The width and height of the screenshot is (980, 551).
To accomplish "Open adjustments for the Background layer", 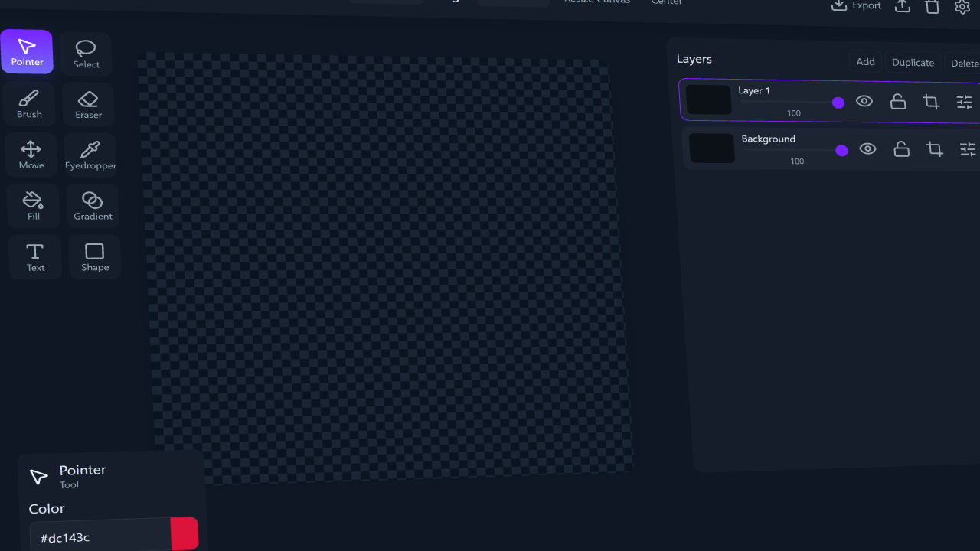I will tap(968, 149).
